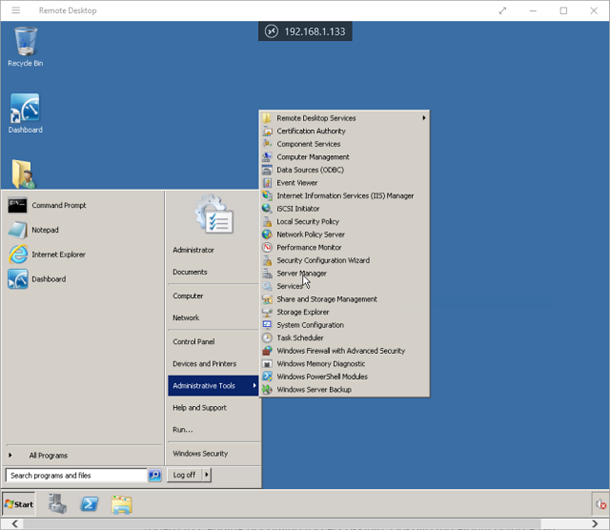The height and width of the screenshot is (530, 610).
Task: Expand the All Programs list
Action: point(48,455)
